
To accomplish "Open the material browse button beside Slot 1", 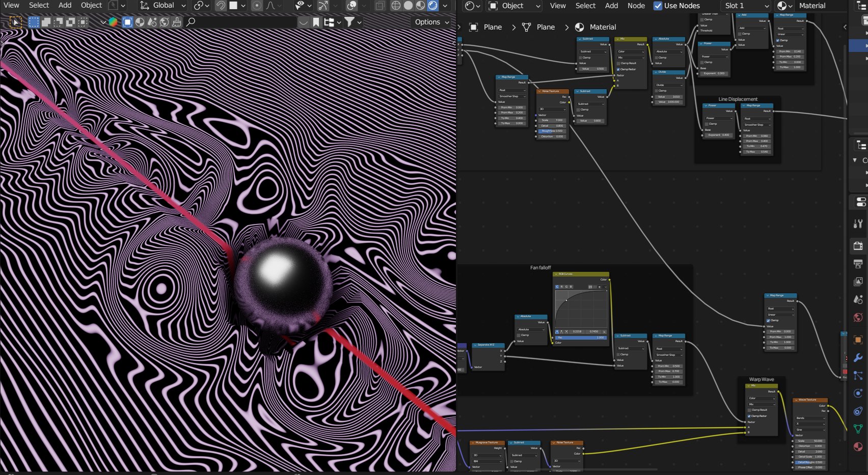I will [784, 6].
